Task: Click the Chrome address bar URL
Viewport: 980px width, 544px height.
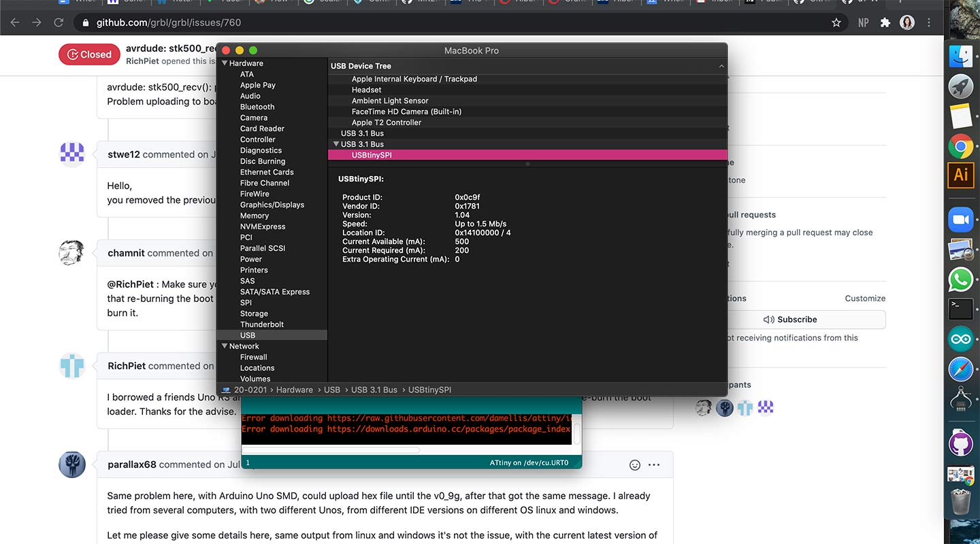Action: [169, 22]
